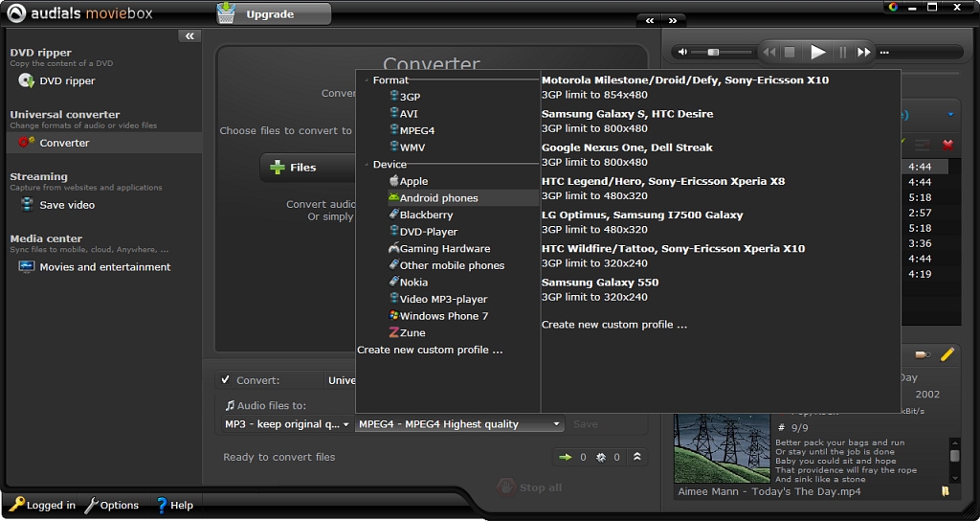Mute the sound with the speaker icon
The width and height of the screenshot is (980, 521).
tap(682, 52)
